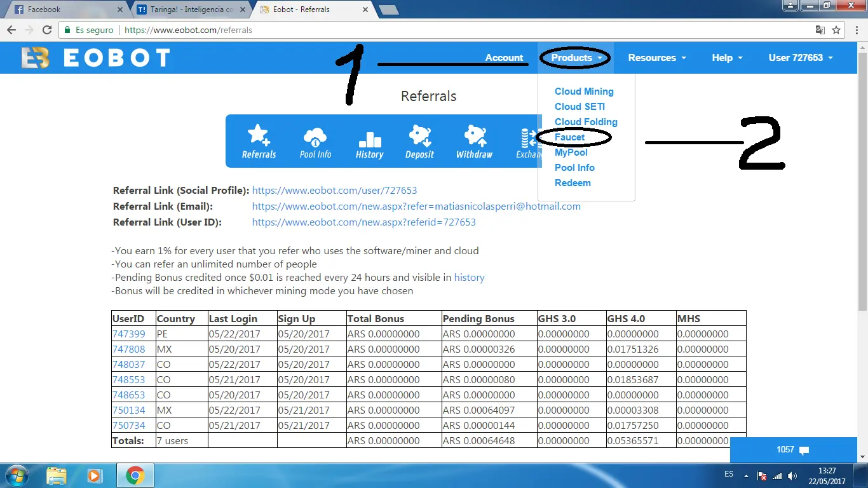Select Redeem from Products menu

pyautogui.click(x=573, y=183)
